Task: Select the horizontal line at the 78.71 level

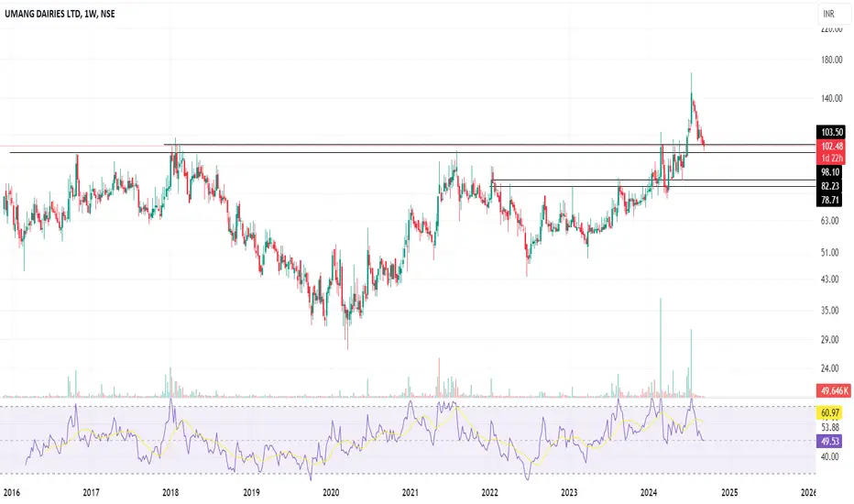Action: click(653, 186)
